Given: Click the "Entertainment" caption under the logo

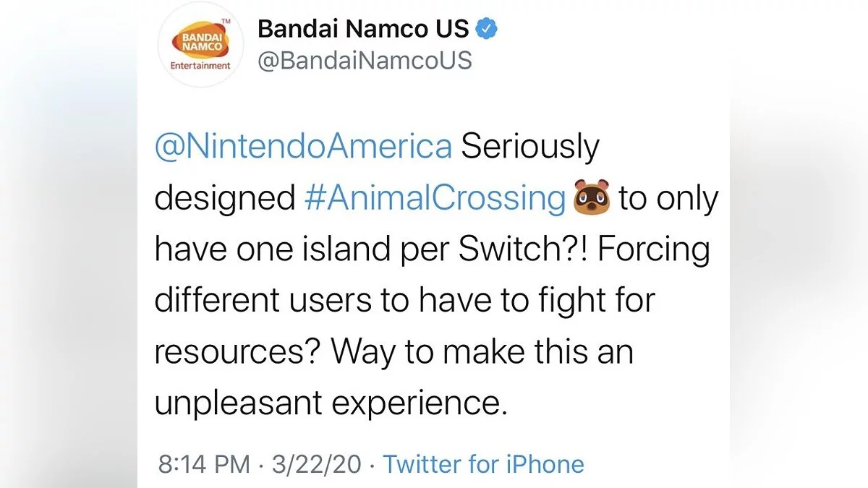Looking at the screenshot, I should [x=200, y=65].
